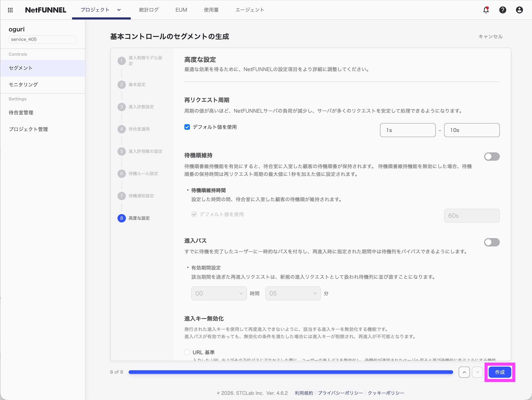Click the NetFUNNEL logo
The width and height of the screenshot is (532, 400).
coord(45,10)
